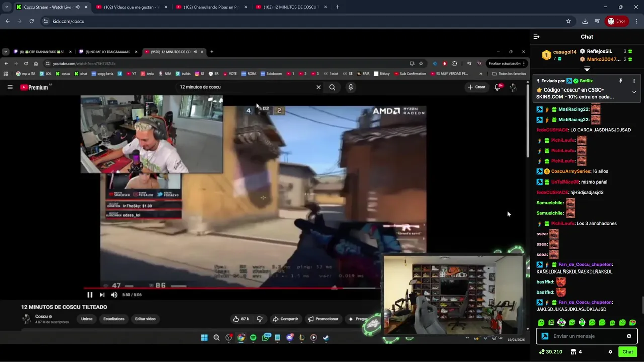This screenshot has height=362, width=644.
Task: Click the green Chat send button
Action: 627,352
